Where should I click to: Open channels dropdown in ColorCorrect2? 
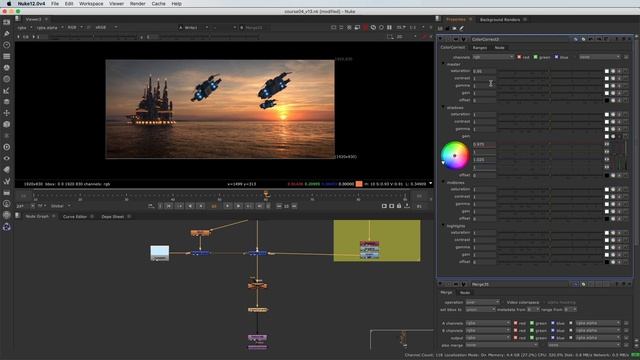point(493,57)
